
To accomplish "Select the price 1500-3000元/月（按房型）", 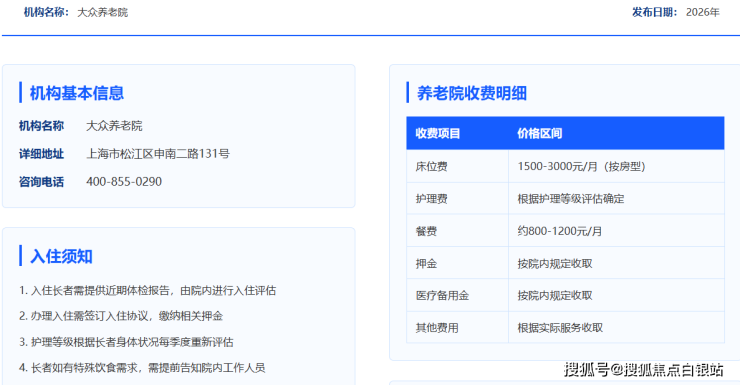I will (581, 167).
